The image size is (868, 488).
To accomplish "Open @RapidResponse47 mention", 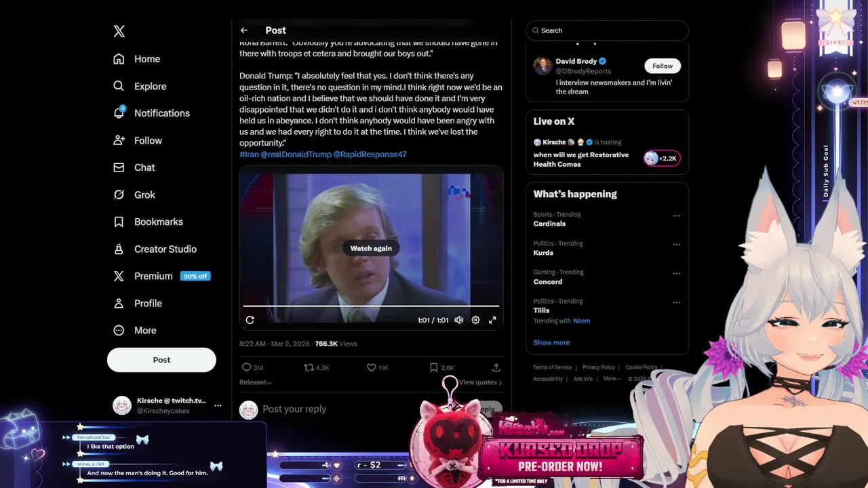I will 370,155.
